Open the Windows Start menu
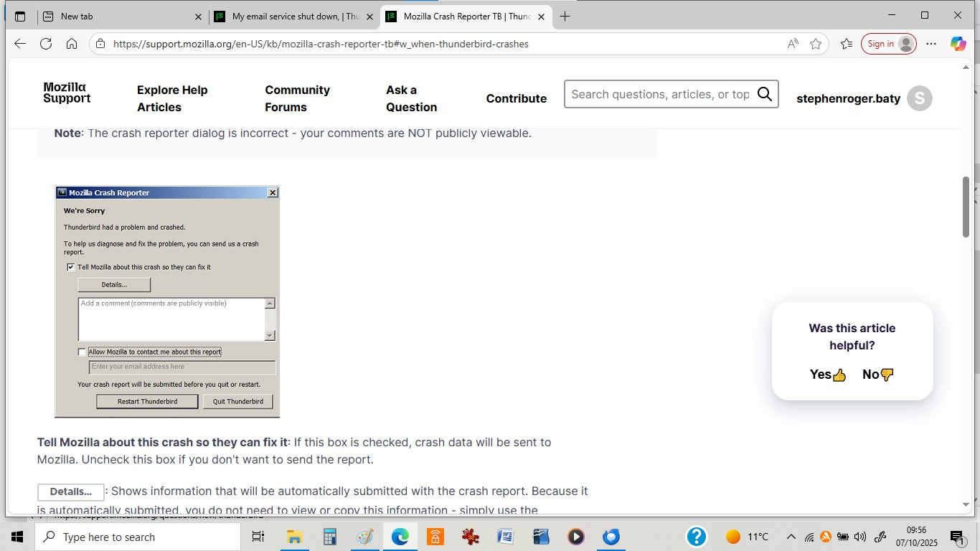The width and height of the screenshot is (980, 551). click(x=17, y=537)
